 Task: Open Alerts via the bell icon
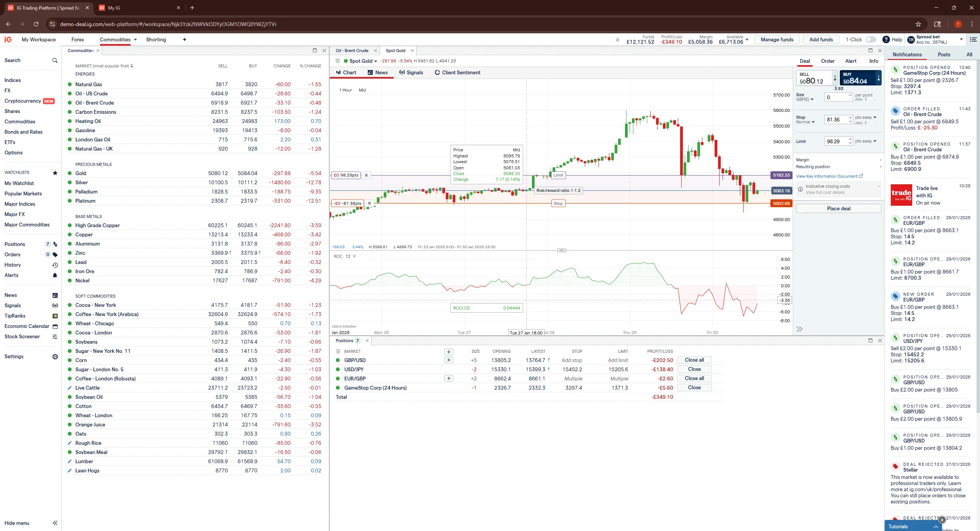[55, 275]
